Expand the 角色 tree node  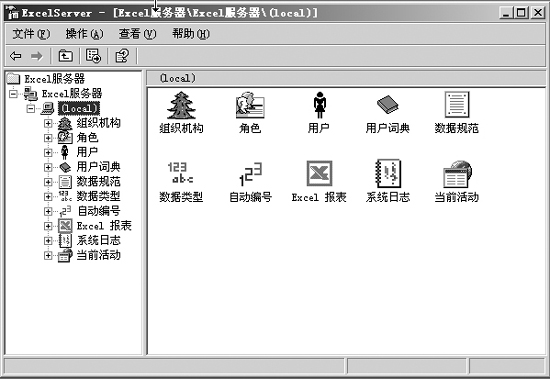[x=48, y=138]
